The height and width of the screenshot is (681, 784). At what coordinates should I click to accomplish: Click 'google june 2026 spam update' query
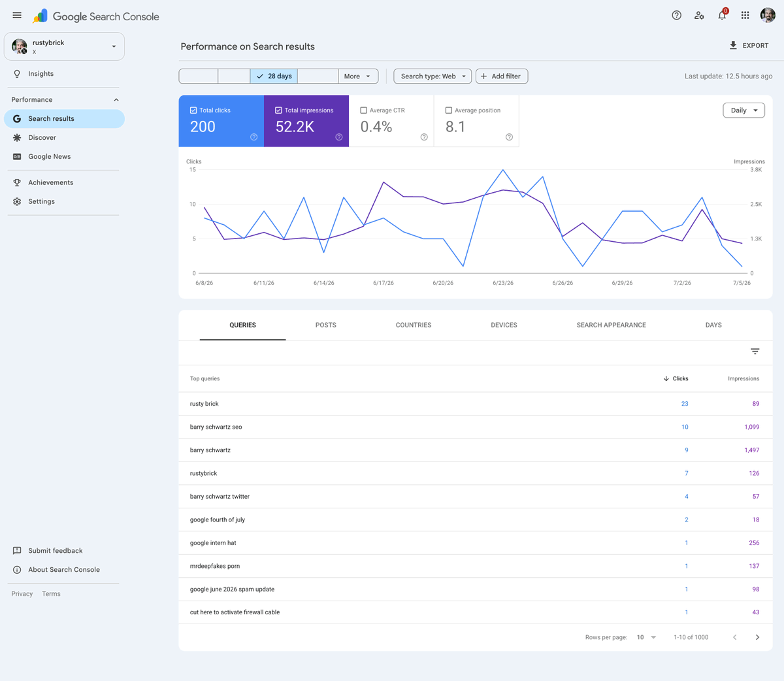tap(232, 590)
